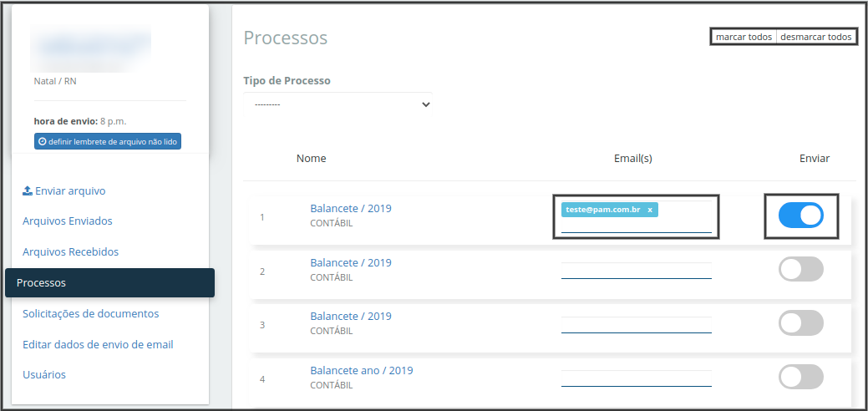This screenshot has width=868, height=411.
Task: Go to the Usuários page
Action: click(44, 374)
